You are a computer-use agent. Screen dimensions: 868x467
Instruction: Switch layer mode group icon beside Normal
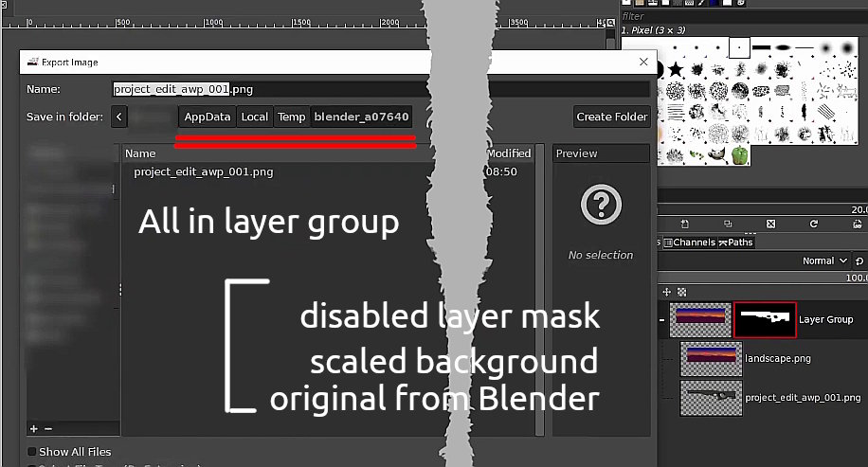pyautogui.click(x=859, y=260)
